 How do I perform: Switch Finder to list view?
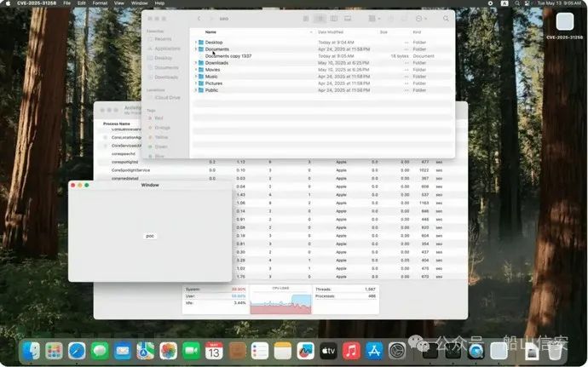[320, 19]
